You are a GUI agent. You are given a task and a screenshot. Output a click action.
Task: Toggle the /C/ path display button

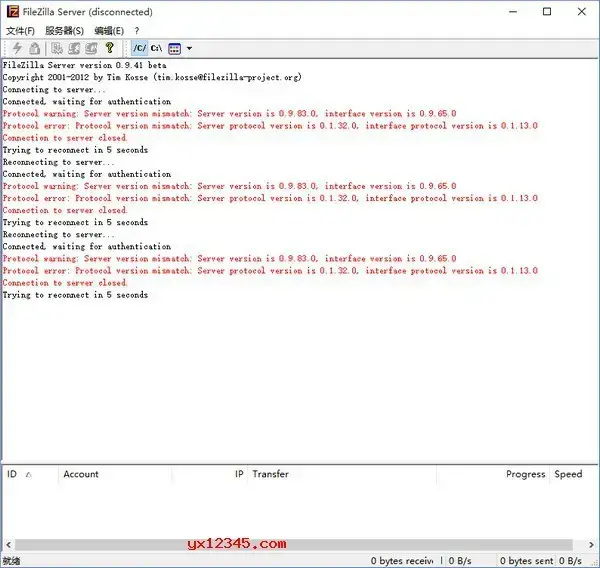(x=139, y=48)
